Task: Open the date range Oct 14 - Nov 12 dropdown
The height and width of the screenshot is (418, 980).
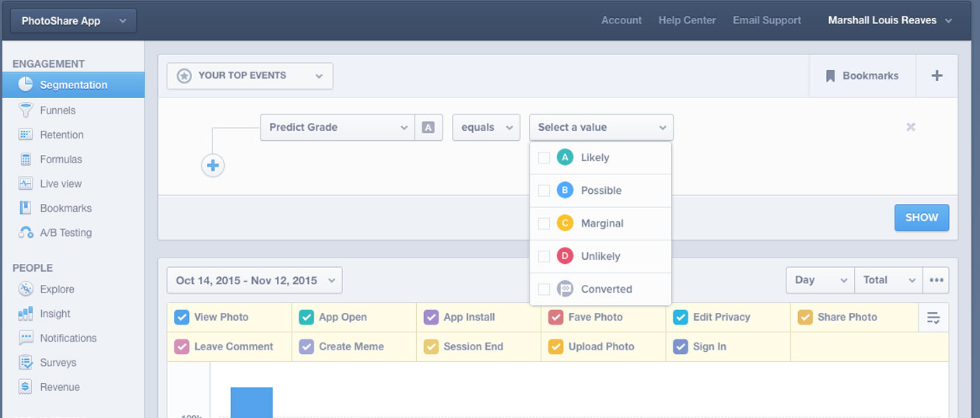Action: pos(254,280)
